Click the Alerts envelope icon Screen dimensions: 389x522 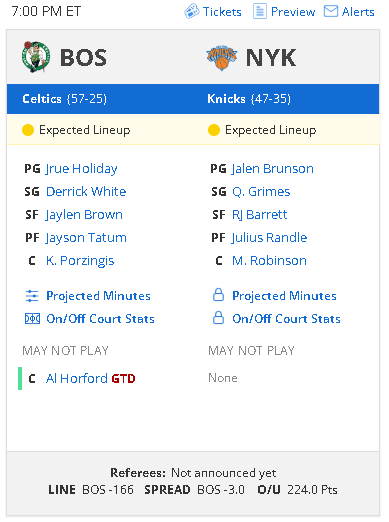pos(331,11)
